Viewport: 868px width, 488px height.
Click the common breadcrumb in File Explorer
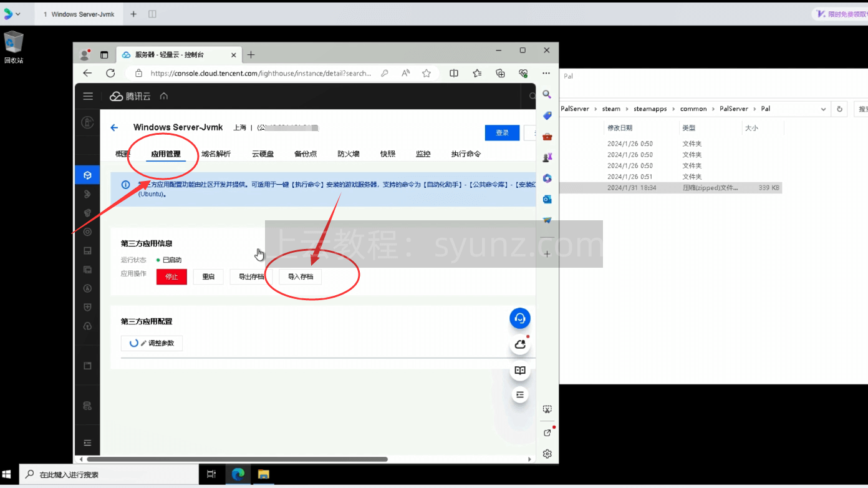click(693, 109)
